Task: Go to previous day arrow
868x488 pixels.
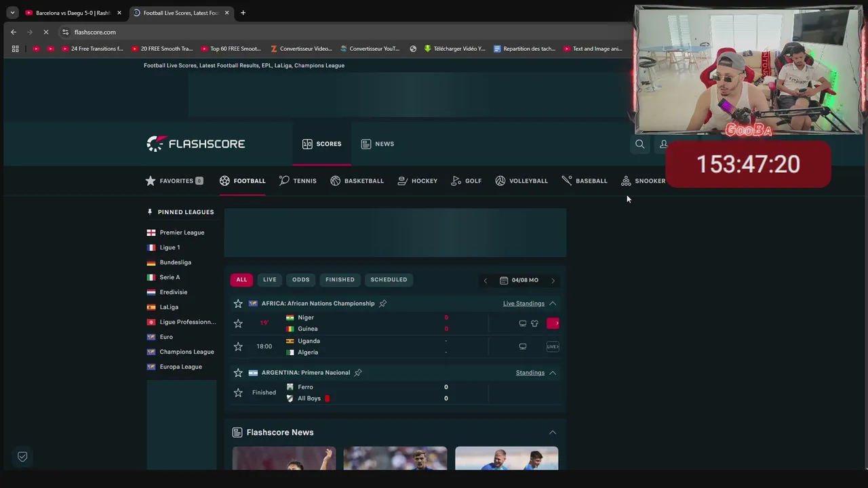Action: pos(485,281)
